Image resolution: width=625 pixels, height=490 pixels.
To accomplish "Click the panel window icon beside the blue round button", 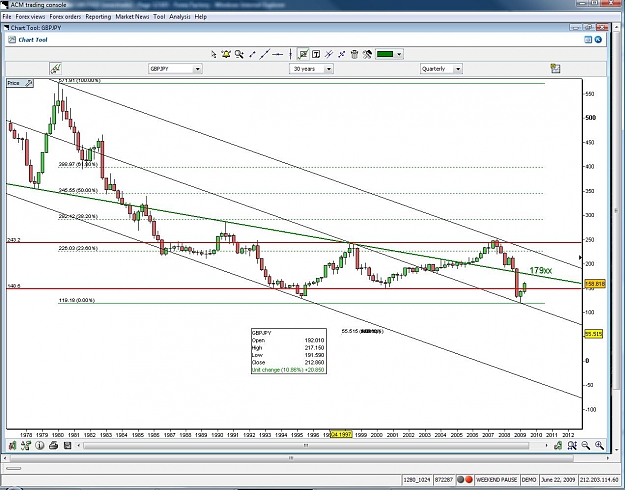I will click(588, 39).
